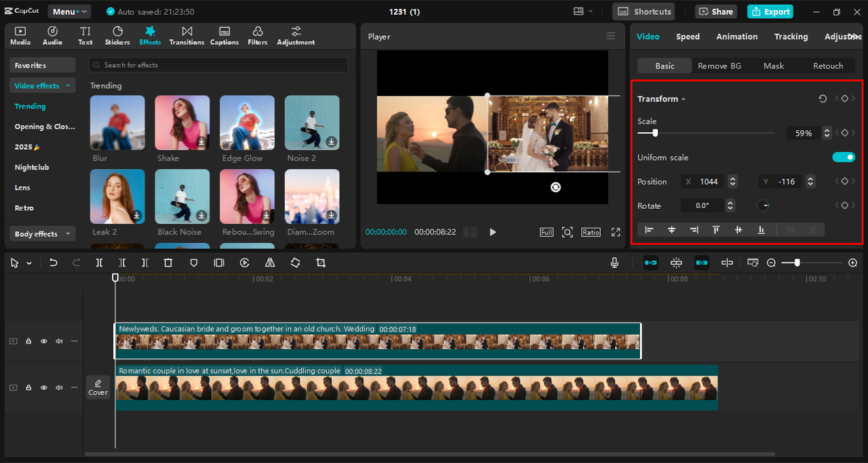Click the Mirror flip icon

point(270,262)
